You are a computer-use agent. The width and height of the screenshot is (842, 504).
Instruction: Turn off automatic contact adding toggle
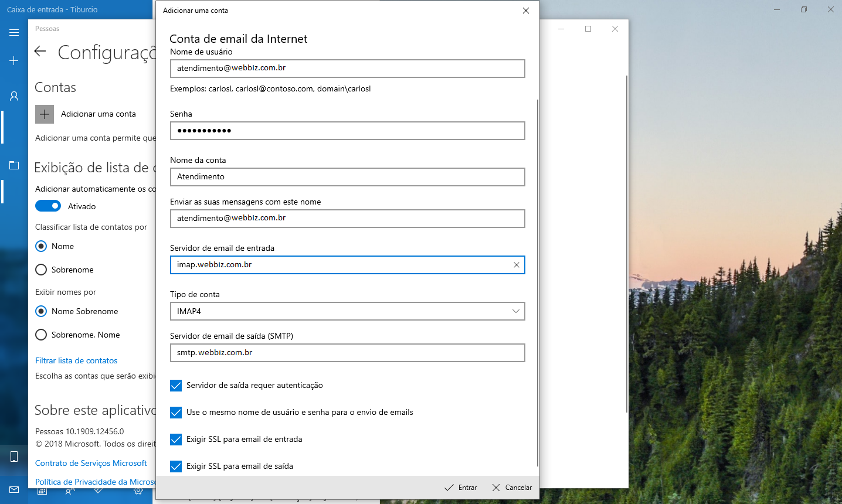48,206
